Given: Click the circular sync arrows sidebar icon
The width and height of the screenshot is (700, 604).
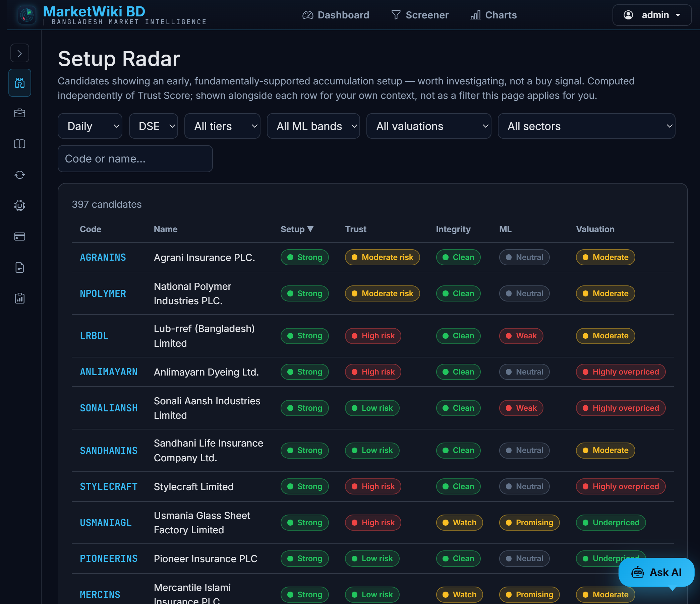Looking at the screenshot, I should [x=19, y=175].
